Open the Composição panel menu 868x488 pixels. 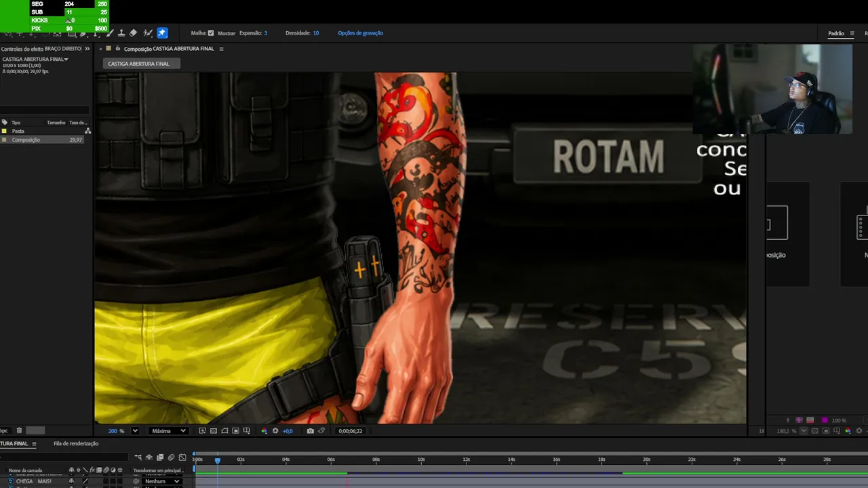click(221, 49)
